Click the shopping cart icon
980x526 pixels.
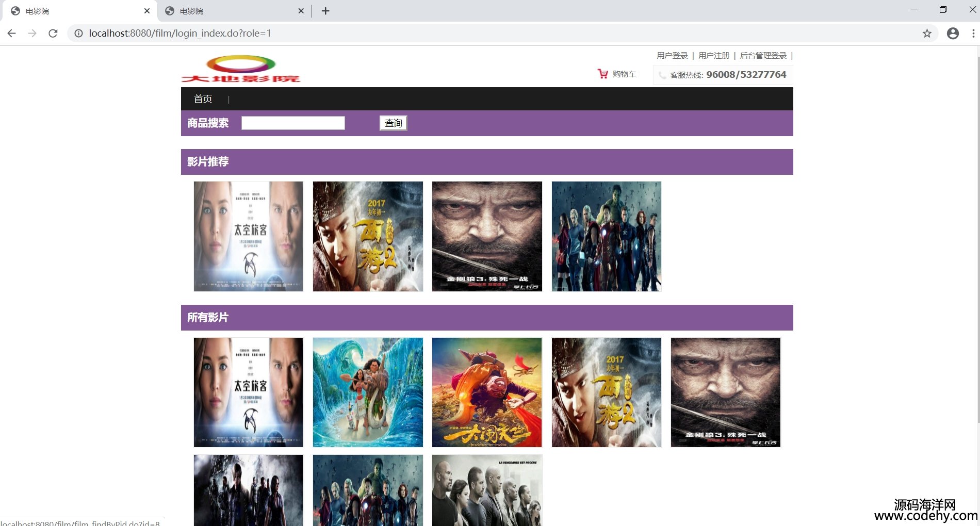[x=602, y=74]
